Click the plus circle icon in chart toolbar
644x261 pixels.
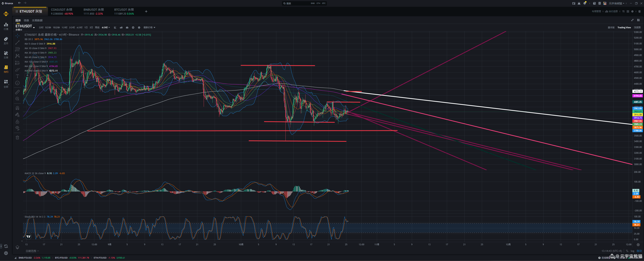(133, 28)
